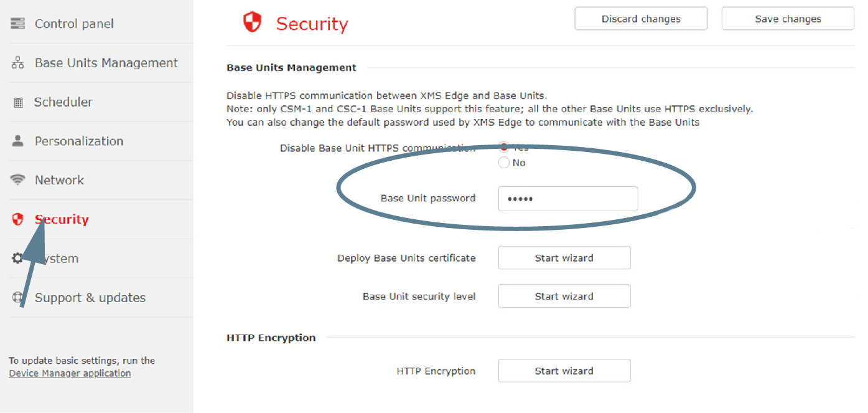Click the Network wifi icon
The height and width of the screenshot is (413, 868).
(x=18, y=180)
